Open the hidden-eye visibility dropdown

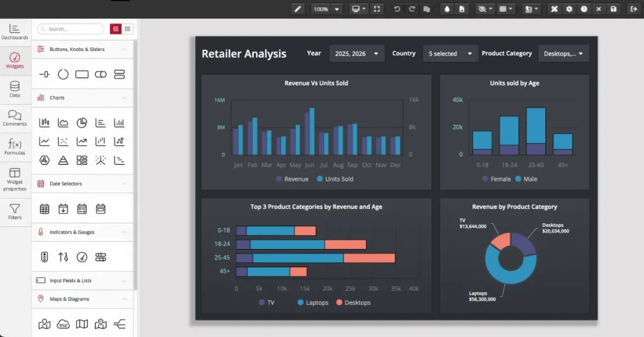[485, 9]
